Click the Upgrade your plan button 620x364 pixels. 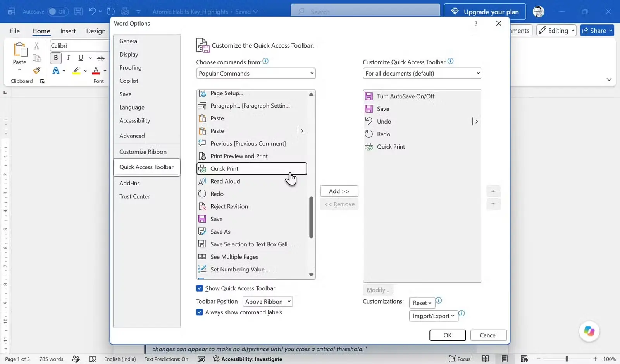click(485, 12)
